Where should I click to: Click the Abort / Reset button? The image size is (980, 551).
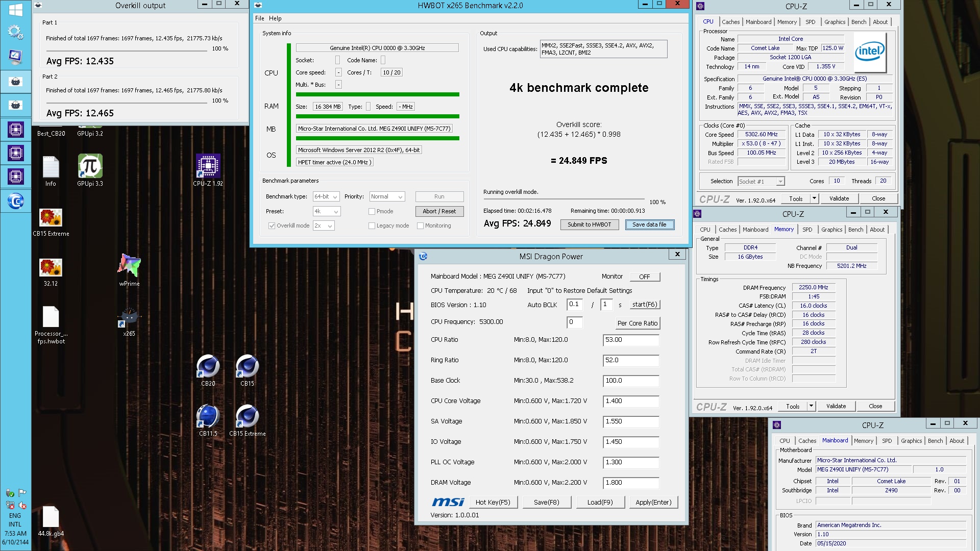(x=439, y=211)
